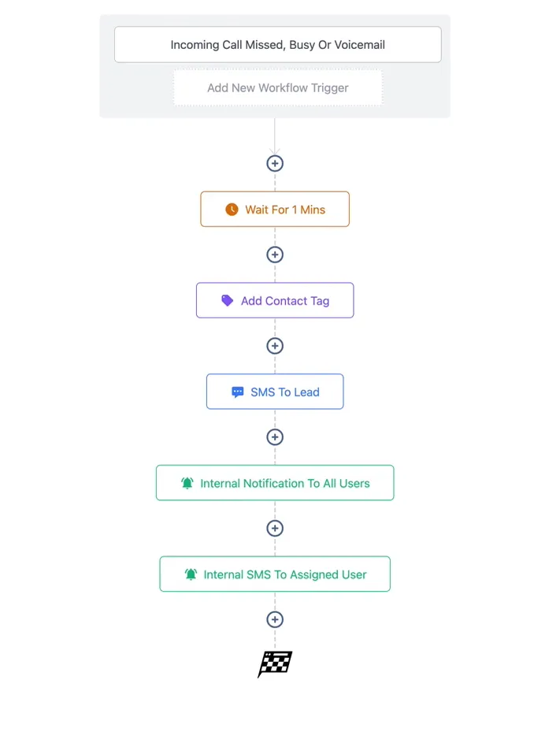Insert action with plus below SMS To Lead
This screenshot has width=560, height=732.
(x=275, y=437)
